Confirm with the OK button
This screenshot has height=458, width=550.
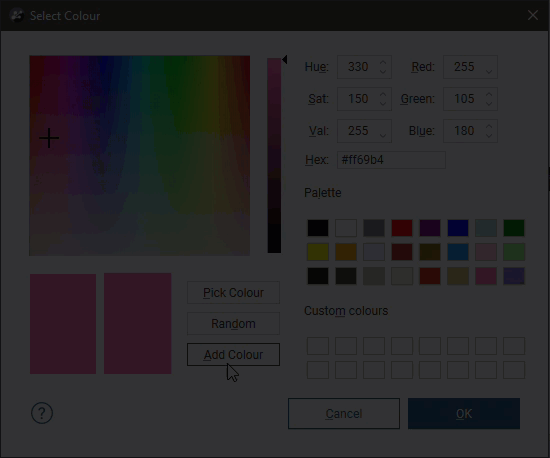coord(464,413)
